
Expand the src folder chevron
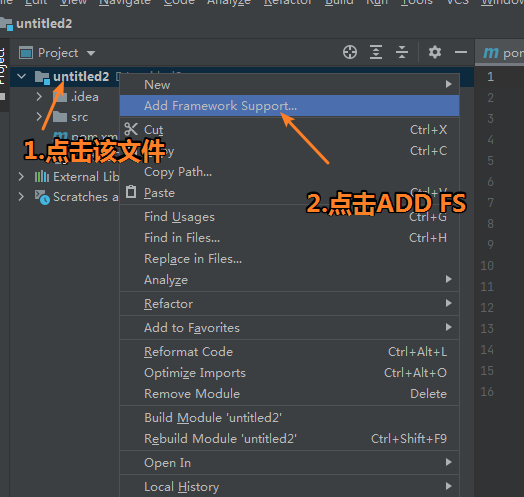point(39,117)
